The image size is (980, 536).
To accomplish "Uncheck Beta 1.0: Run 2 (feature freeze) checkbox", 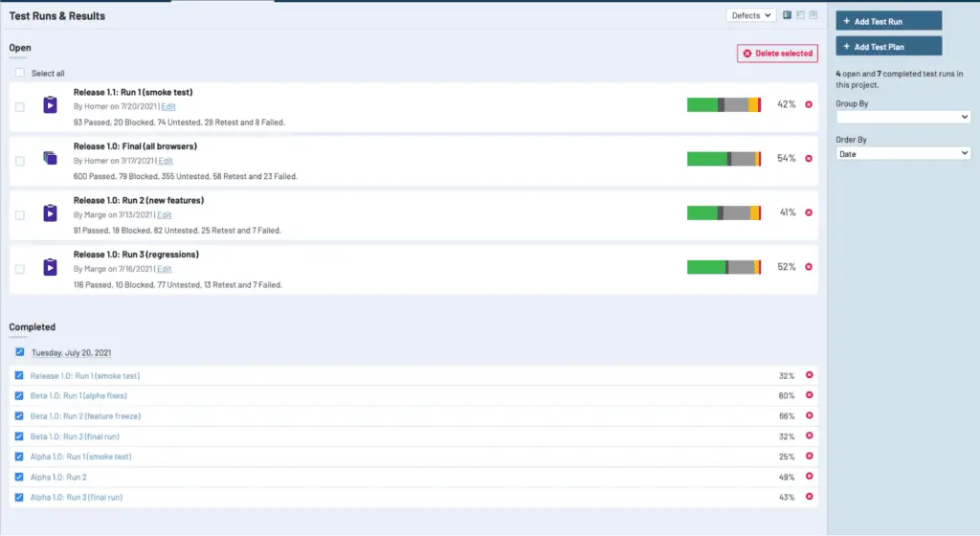I will click(19, 416).
